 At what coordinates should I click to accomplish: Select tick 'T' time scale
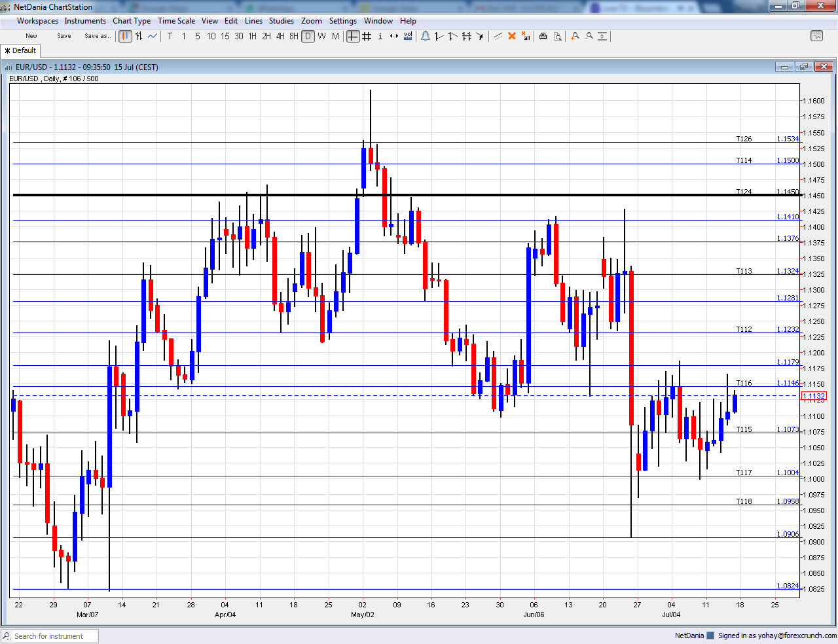170,36
